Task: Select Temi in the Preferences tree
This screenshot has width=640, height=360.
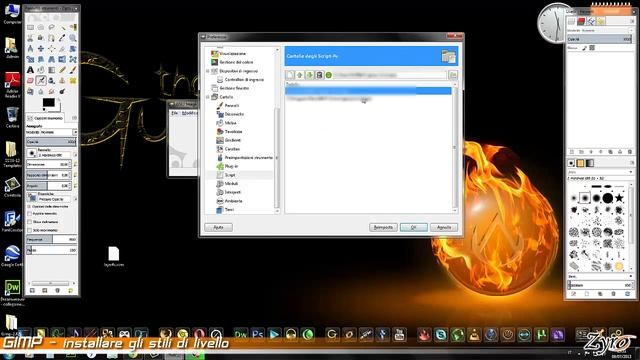Action: coord(229,210)
